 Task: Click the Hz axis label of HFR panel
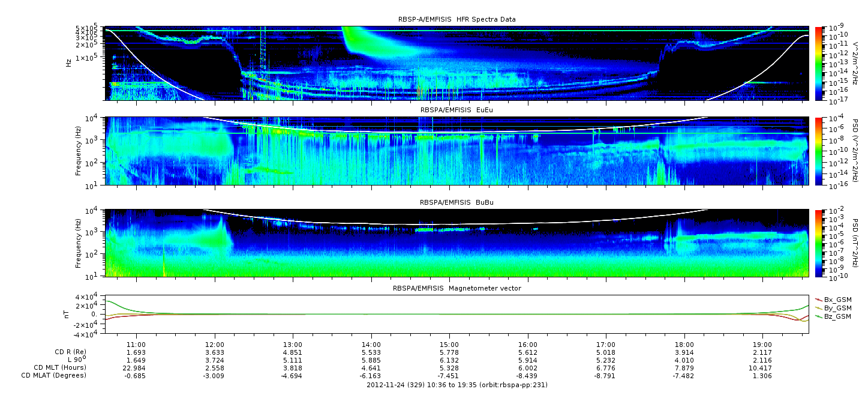point(69,62)
